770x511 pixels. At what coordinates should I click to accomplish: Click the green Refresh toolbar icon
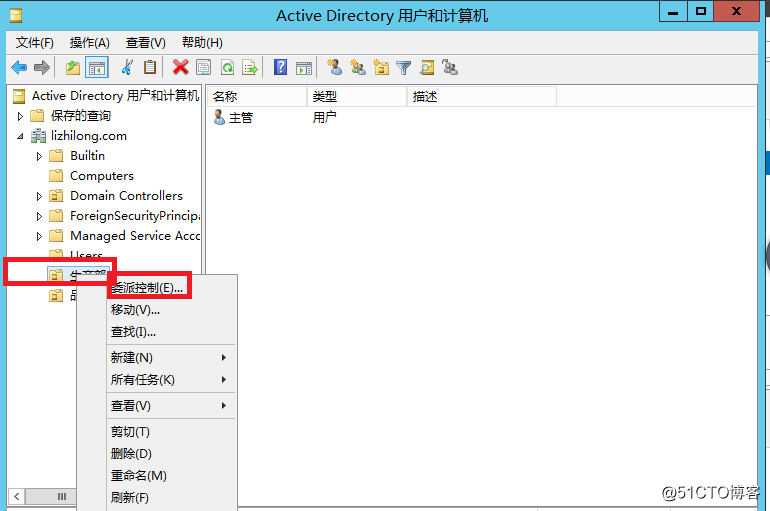coord(227,67)
